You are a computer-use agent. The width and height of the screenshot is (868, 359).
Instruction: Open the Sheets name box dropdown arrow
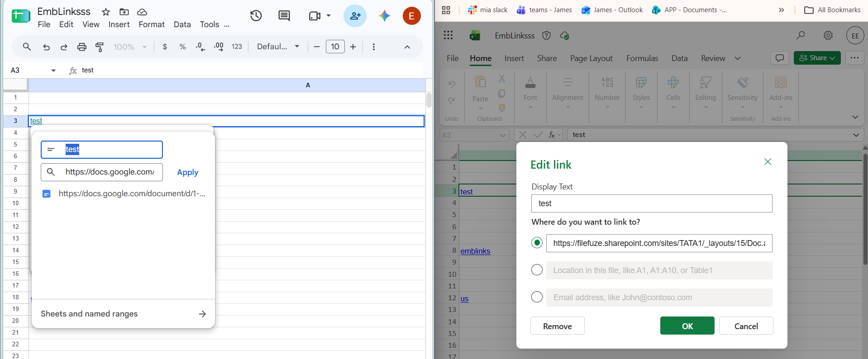pos(53,71)
